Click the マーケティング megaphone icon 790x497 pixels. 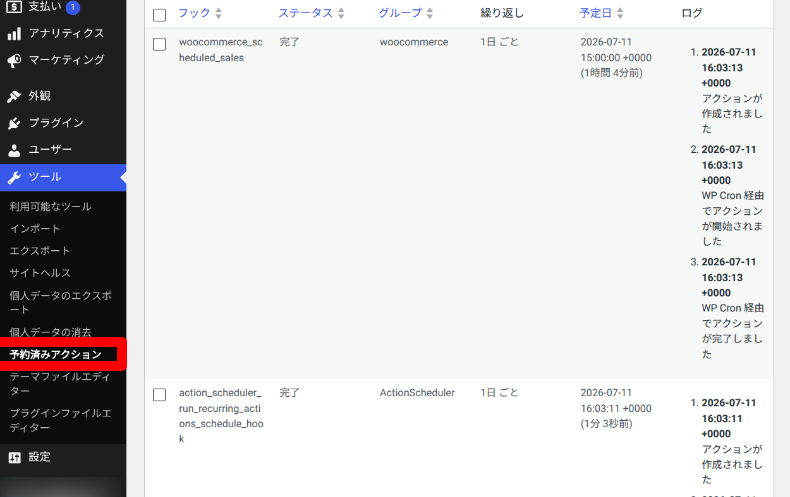coord(14,60)
